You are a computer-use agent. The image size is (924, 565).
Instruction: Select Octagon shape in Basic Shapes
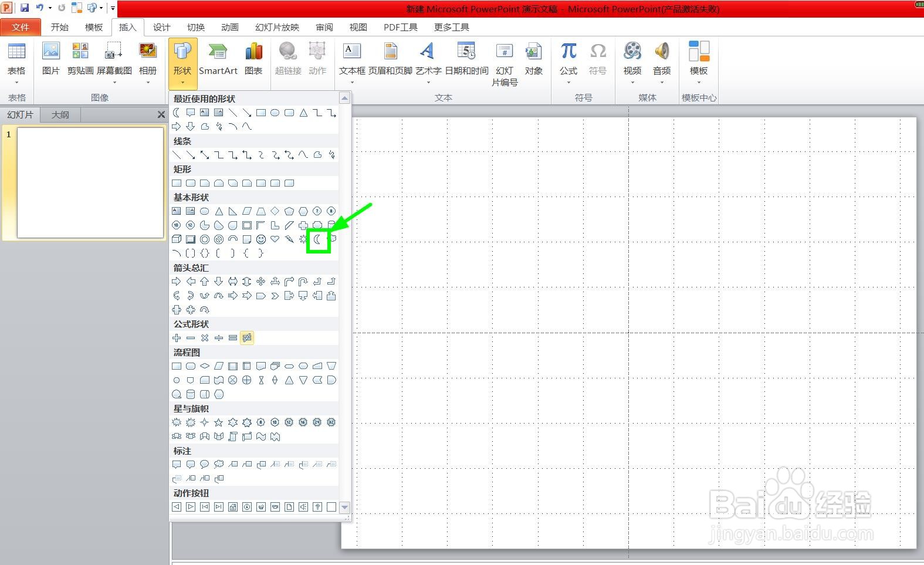331,211
